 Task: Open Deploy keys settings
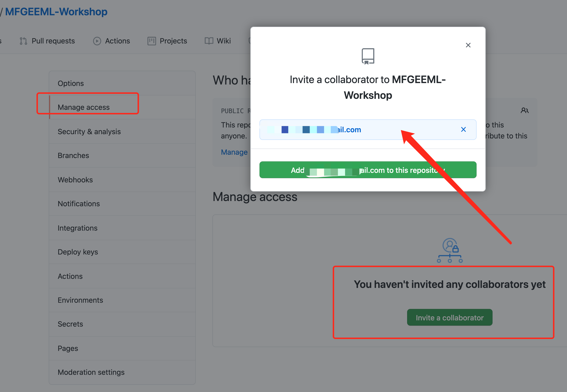click(x=122, y=252)
